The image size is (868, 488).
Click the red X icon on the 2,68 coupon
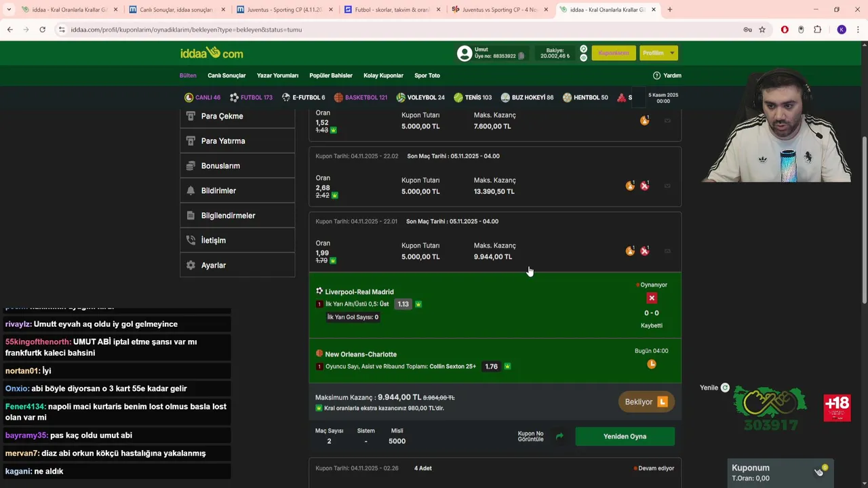(x=645, y=186)
